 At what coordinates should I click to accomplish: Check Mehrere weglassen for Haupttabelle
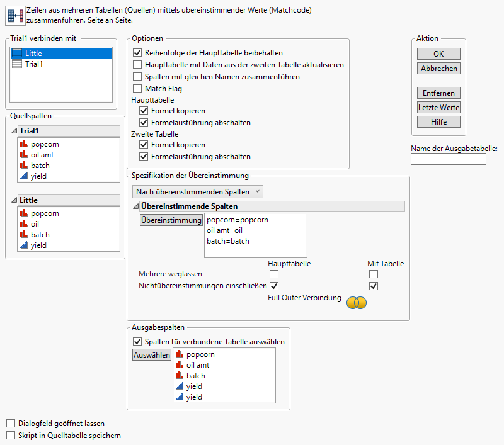[x=274, y=274]
